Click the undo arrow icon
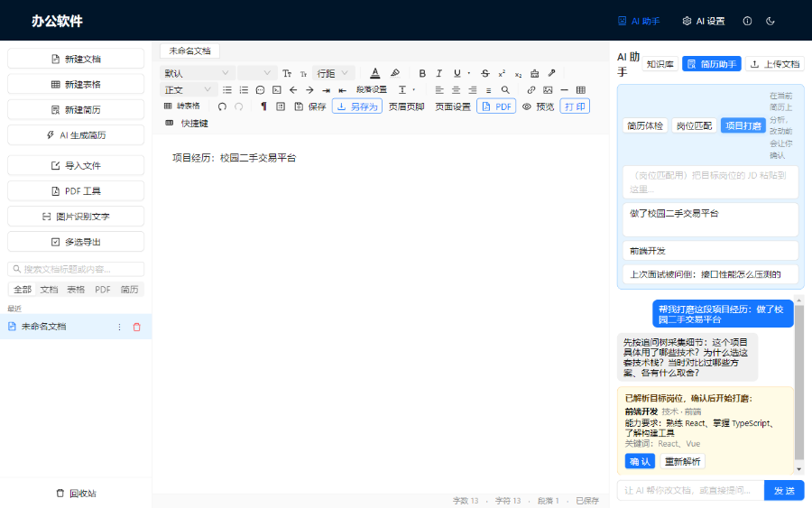Image resolution: width=812 pixels, height=508 pixels. (222, 106)
